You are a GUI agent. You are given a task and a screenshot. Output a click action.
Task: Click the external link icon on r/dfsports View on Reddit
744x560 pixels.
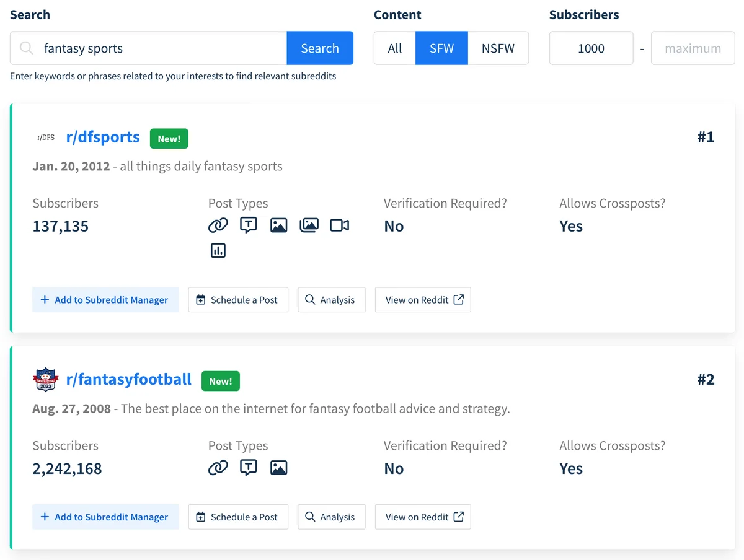coord(457,299)
